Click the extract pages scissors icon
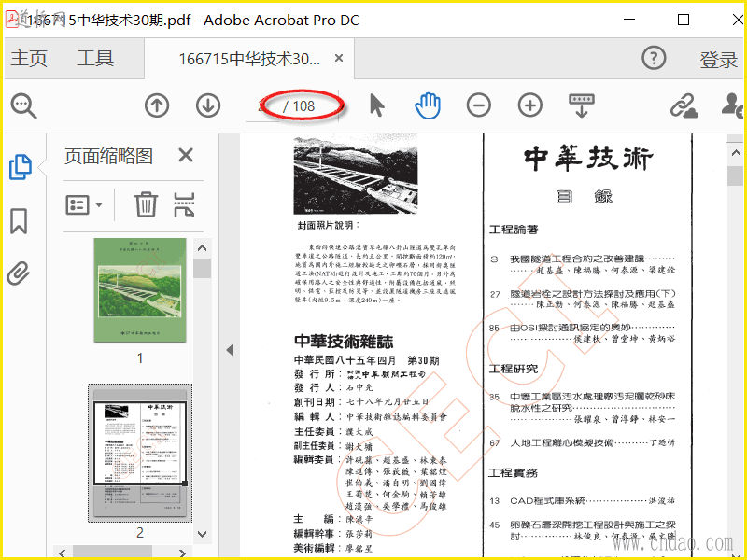 coord(184,204)
